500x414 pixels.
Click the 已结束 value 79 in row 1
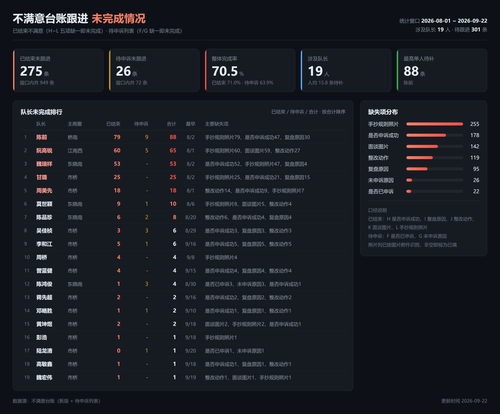[117, 137]
